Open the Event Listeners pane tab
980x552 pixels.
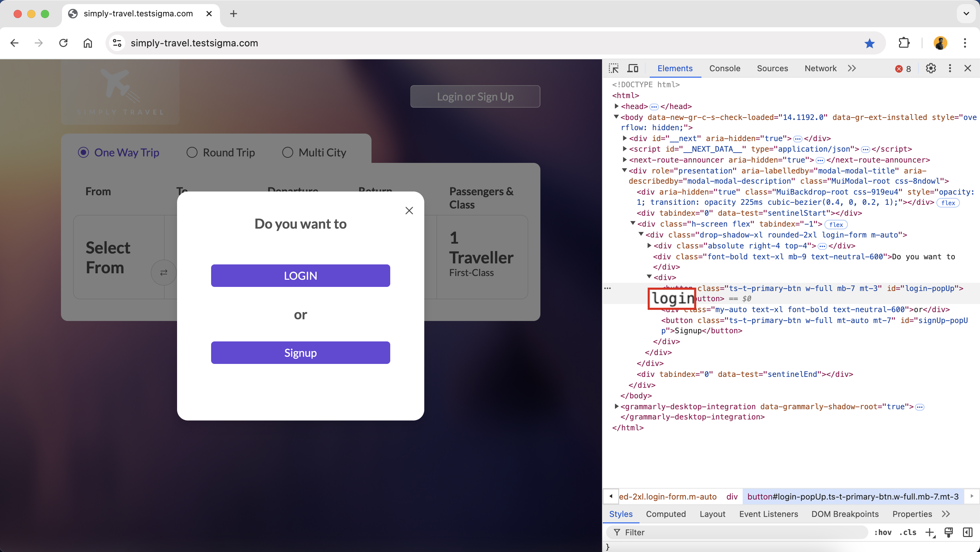pos(769,514)
